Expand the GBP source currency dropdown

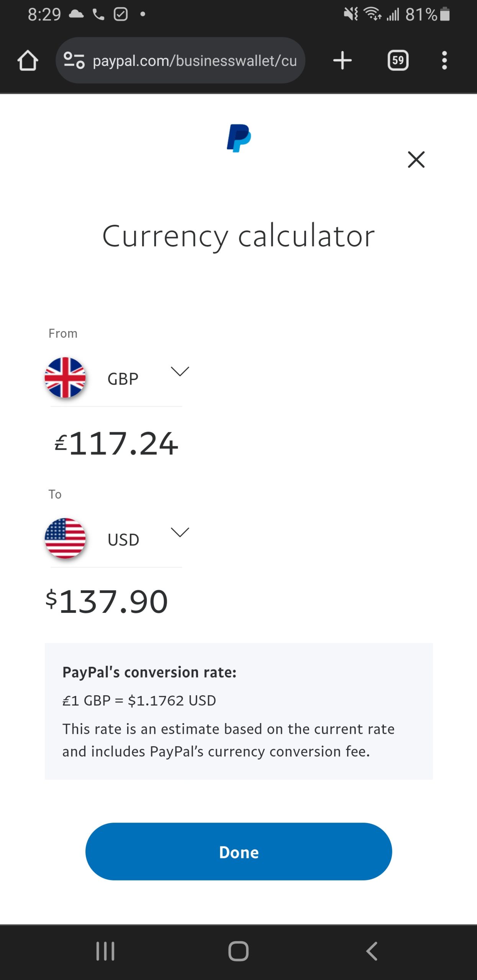[180, 371]
